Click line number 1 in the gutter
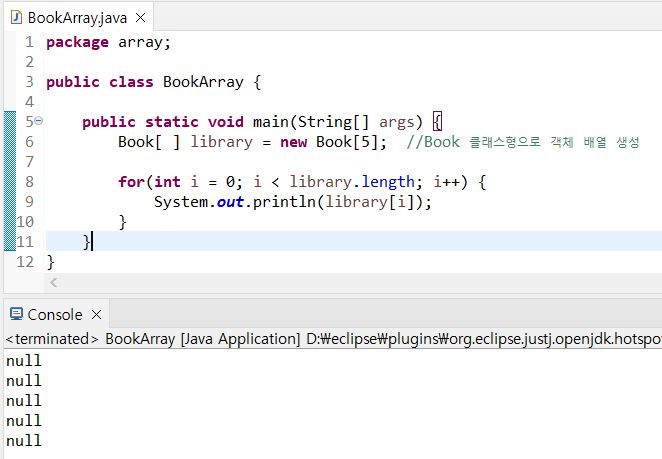Viewport: 662px width, 459px height. click(29, 42)
